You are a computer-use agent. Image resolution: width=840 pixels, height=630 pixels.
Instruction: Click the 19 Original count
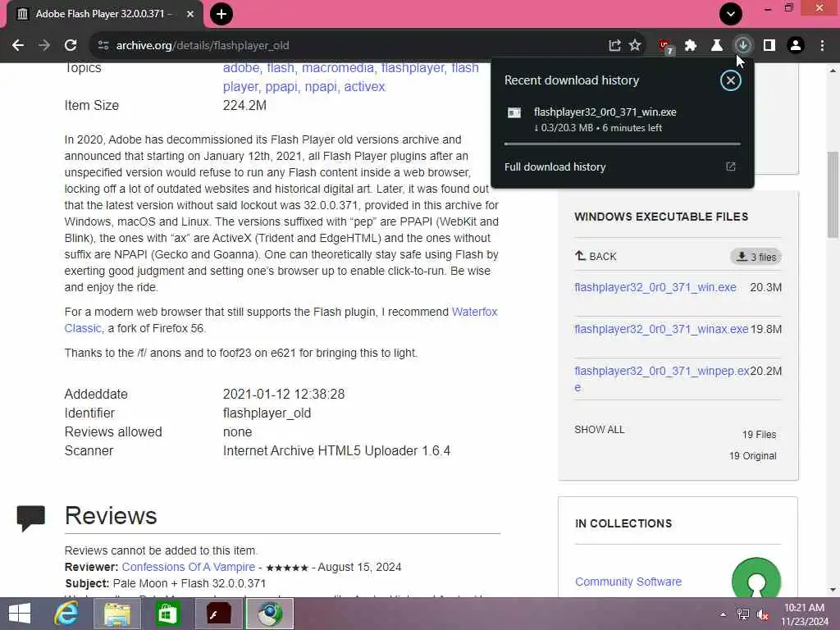coord(753,456)
